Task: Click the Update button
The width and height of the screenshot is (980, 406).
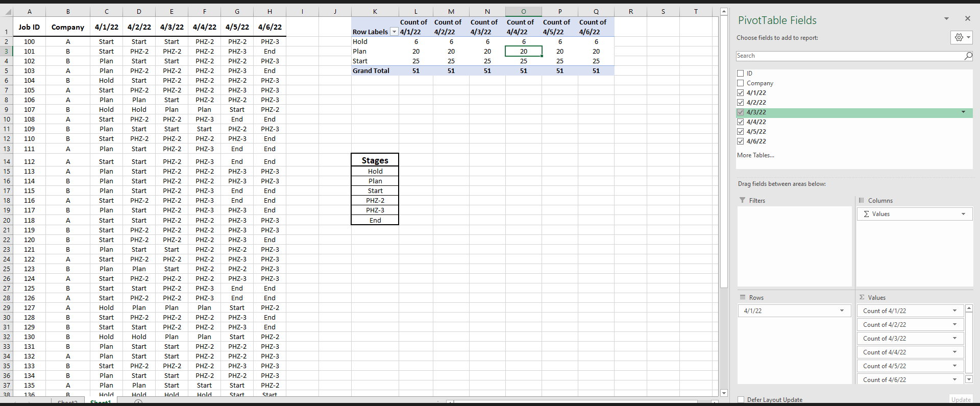Action: coord(961,400)
